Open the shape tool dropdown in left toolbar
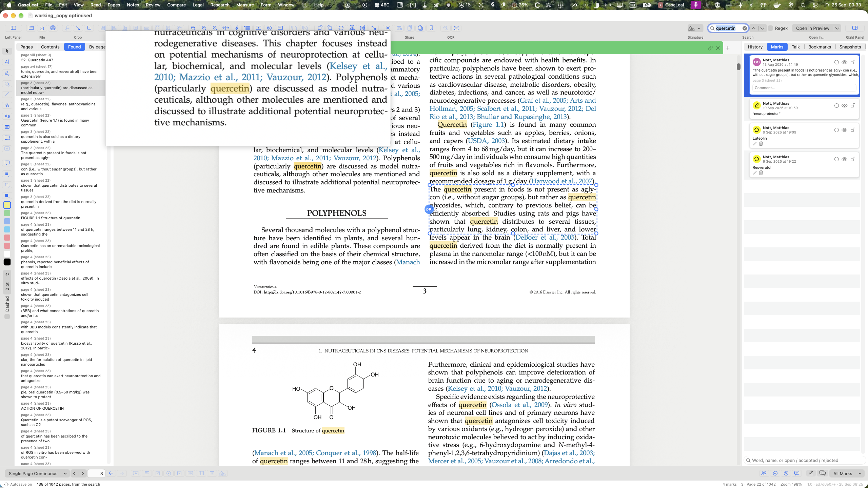Image resolution: width=868 pixels, height=488 pixels. coord(7,84)
